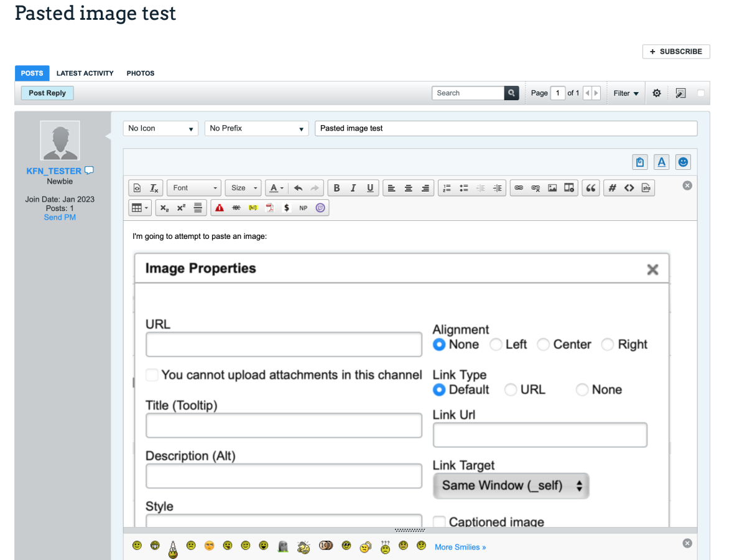Select the Center alignment option
The image size is (742, 560).
tap(543, 345)
